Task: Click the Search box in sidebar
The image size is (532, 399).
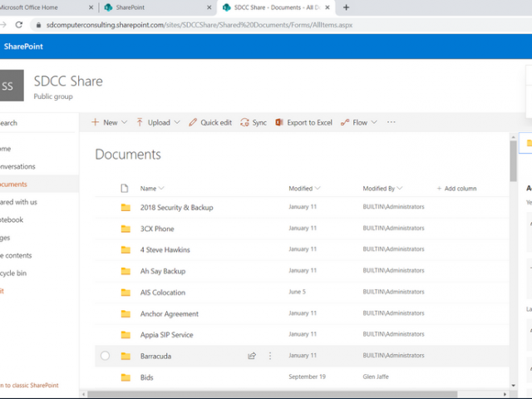Action: [x=37, y=123]
